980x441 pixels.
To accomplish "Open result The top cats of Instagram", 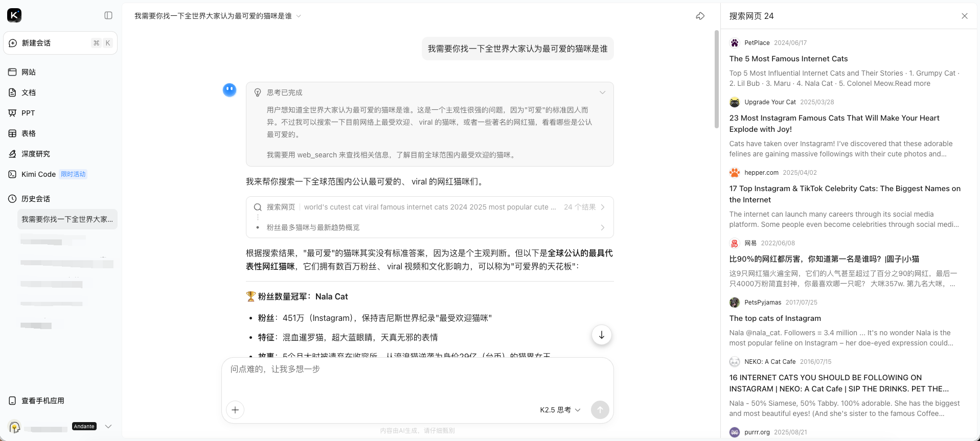I will coord(775,318).
